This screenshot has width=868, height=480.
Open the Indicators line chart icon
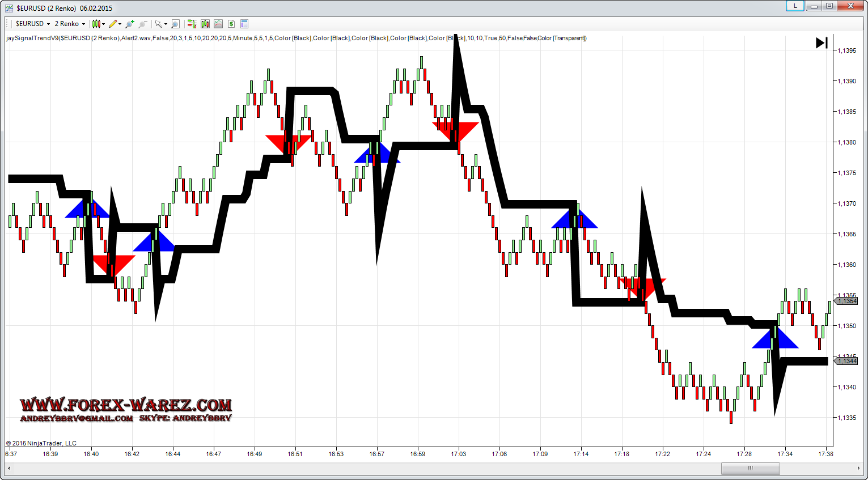pos(218,24)
